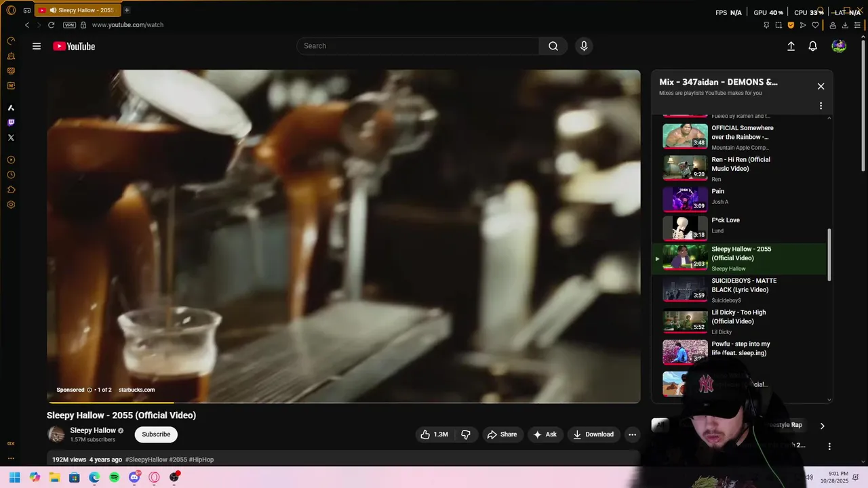Subscribe to Sleepy Hallow channel
Screen dimensions: 868x488
click(x=156, y=434)
